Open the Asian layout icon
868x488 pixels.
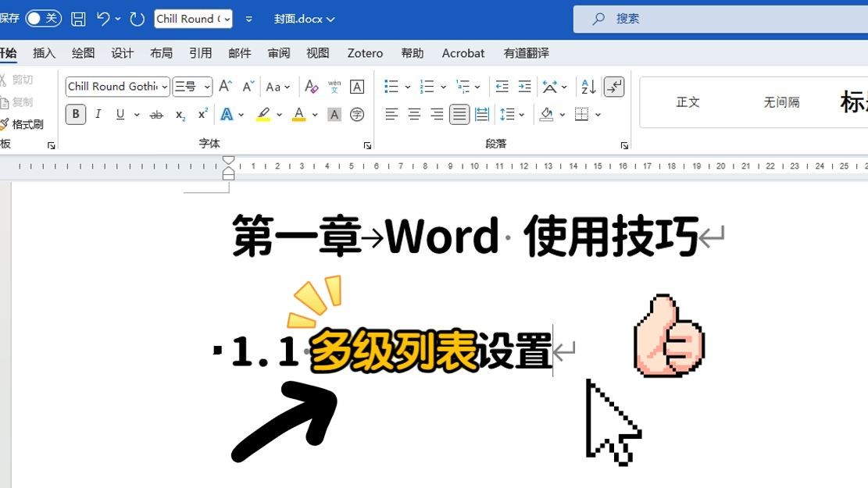pos(550,87)
